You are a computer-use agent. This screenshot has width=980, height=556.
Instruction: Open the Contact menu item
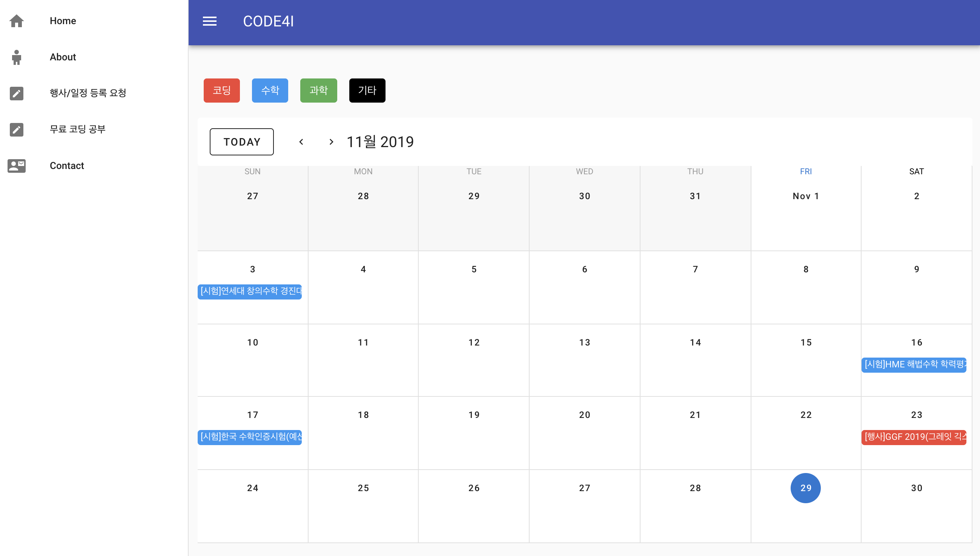[67, 166]
